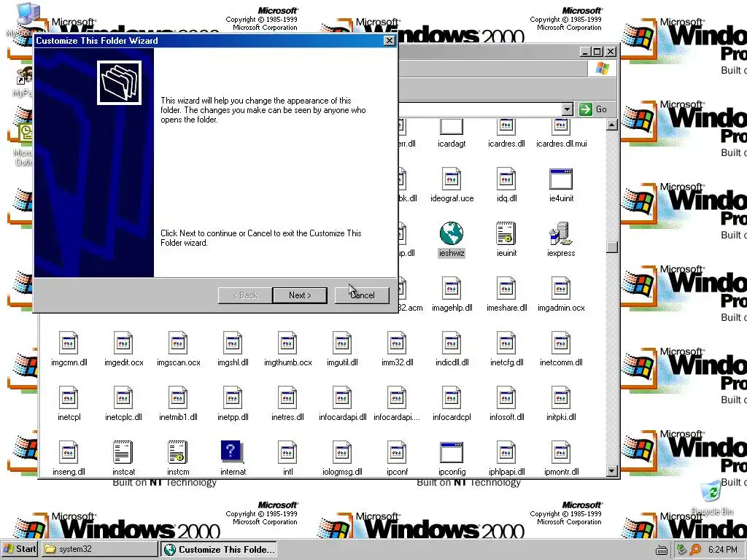Select the inetcfg.dll file icon
The image size is (747, 560).
[506, 343]
